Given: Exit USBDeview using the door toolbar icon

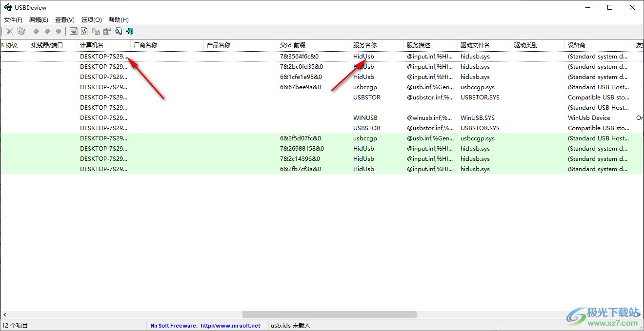Looking at the screenshot, I should tap(129, 31).
